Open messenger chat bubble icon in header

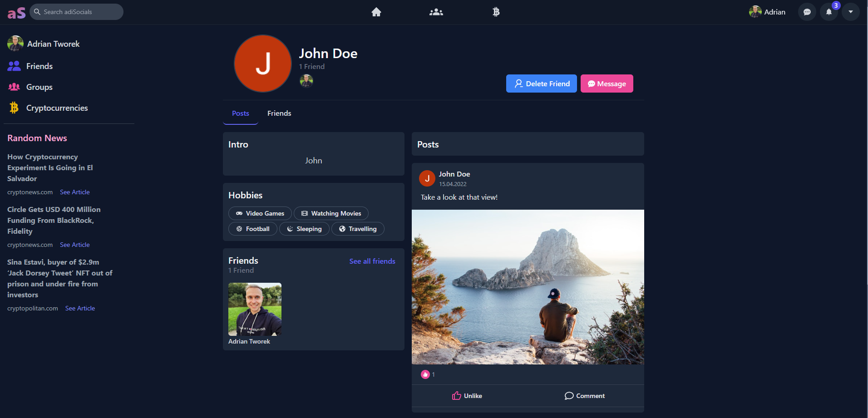pos(807,12)
